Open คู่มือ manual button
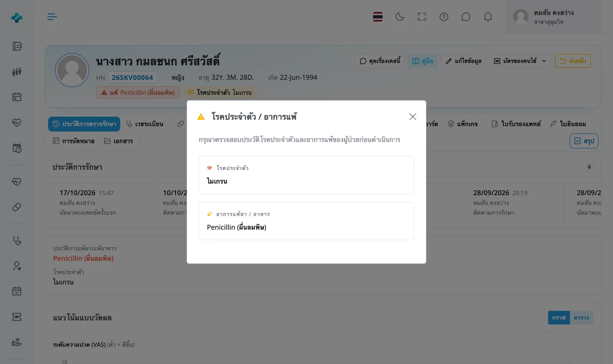 (423, 61)
